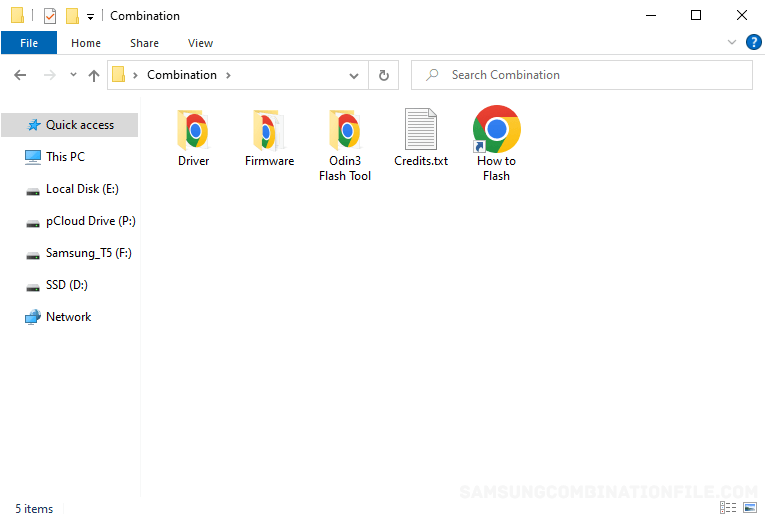This screenshot has width=766, height=521.
Task: Switch to the View ribbon tab
Action: pyautogui.click(x=200, y=43)
